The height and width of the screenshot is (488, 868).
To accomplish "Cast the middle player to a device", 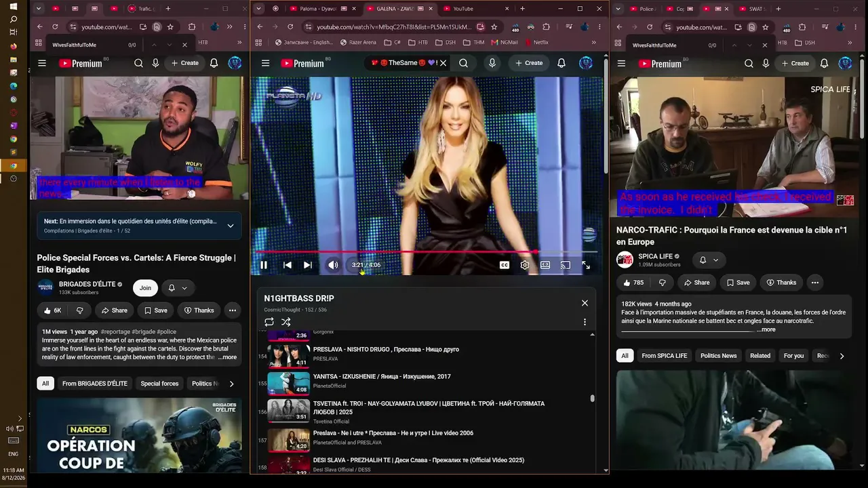I will (566, 265).
